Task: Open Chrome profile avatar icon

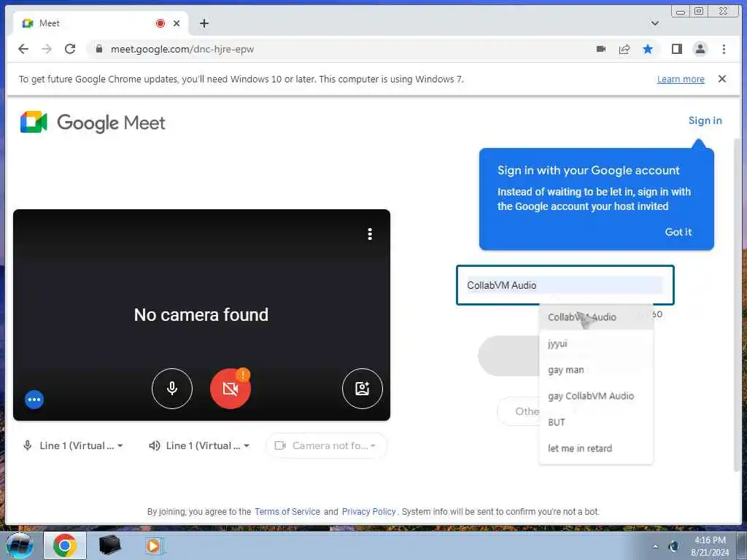Action: [700, 49]
